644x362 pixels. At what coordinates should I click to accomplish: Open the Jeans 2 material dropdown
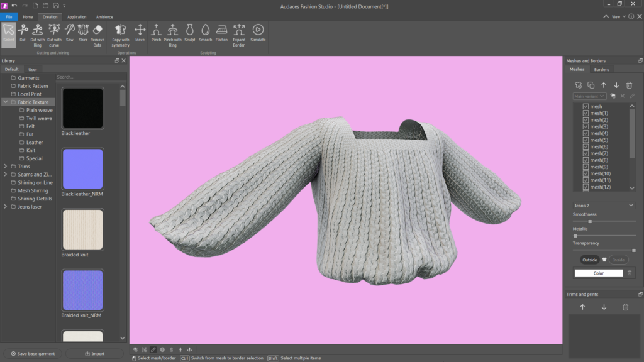[604, 206]
